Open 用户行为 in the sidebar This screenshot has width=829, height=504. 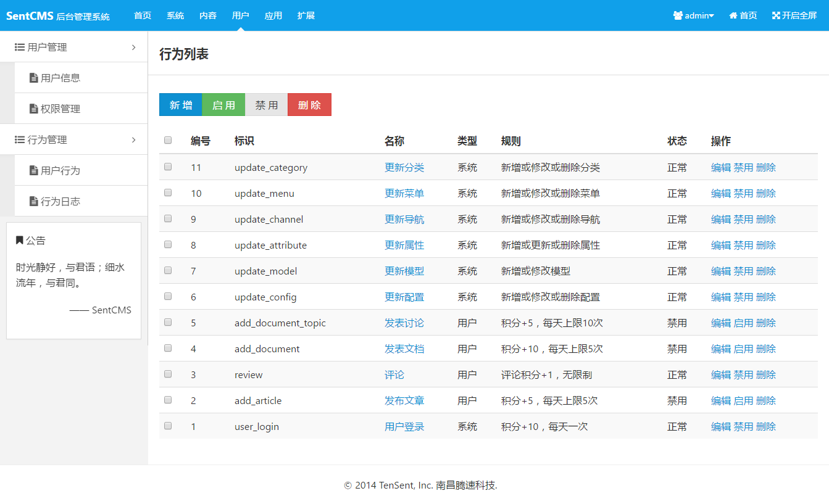click(x=60, y=170)
